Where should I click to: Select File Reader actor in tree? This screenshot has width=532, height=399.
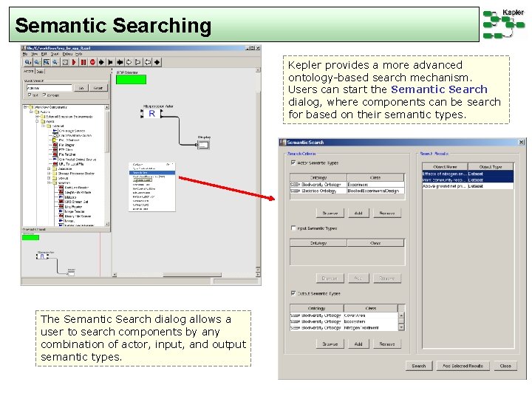point(64,145)
